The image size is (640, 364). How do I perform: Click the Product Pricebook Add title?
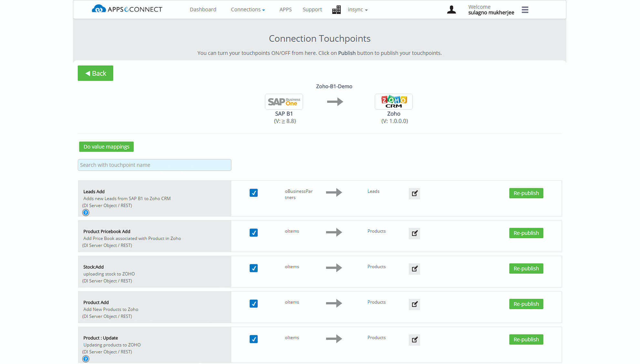coord(107,232)
